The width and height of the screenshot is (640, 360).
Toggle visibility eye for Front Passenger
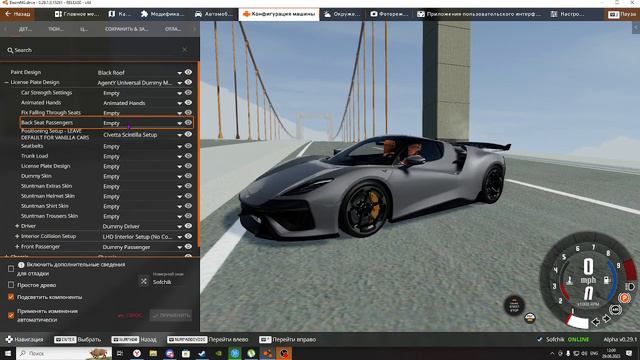188,247
